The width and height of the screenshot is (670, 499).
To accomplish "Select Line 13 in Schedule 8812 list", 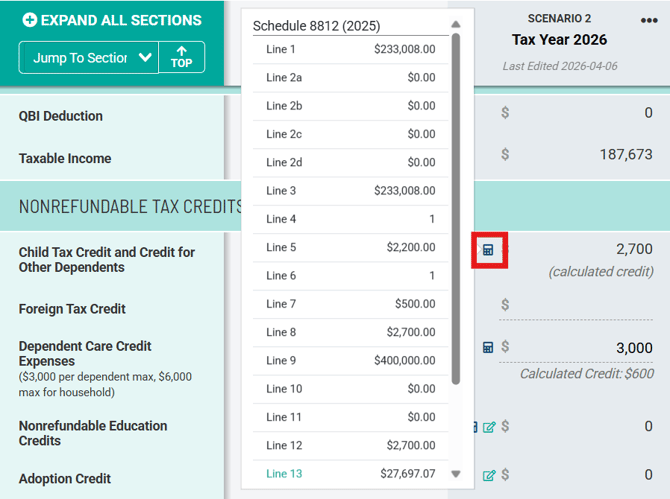I will coord(350,473).
